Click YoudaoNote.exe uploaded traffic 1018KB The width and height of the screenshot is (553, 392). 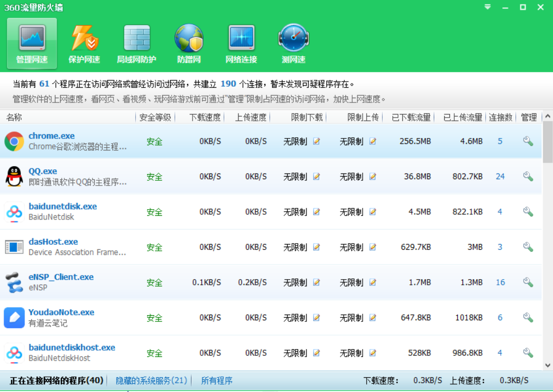[469, 317]
